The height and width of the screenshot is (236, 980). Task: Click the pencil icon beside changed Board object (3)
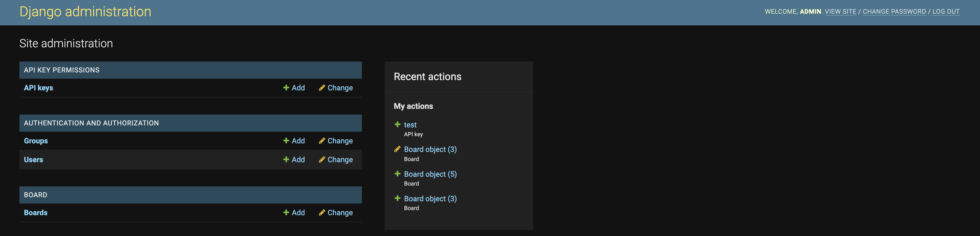pos(397,149)
